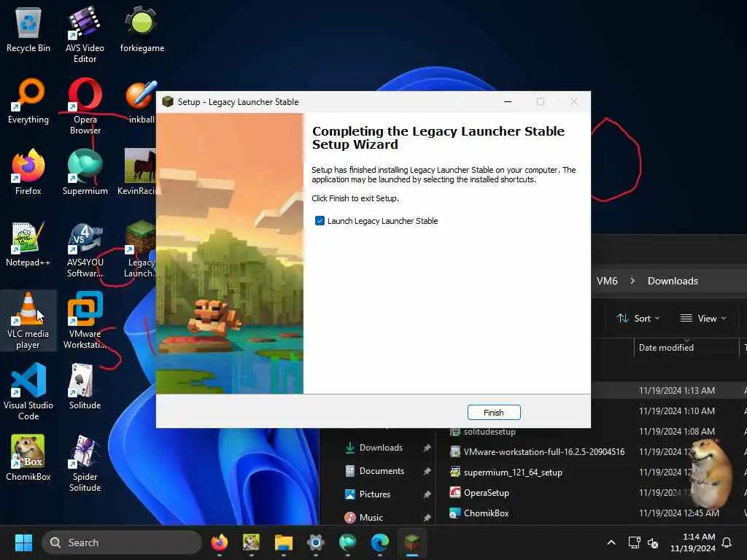Open Recycle Bin desktop icon

28,30
